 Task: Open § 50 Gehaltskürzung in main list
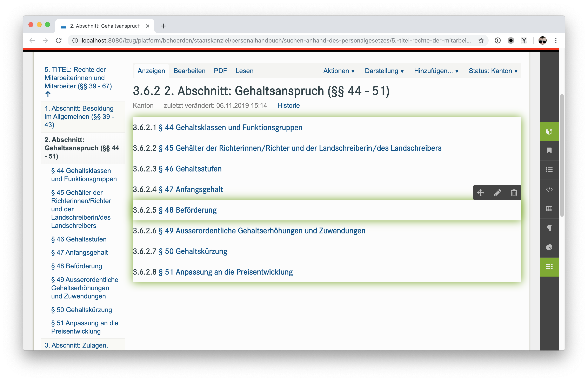(x=193, y=251)
